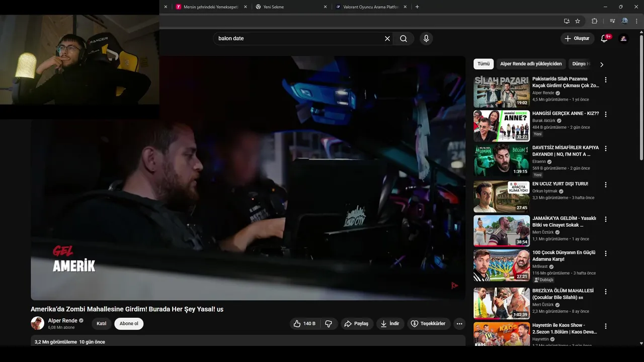Click the Katıl join button
This screenshot has height=362, width=644.
click(x=102, y=324)
